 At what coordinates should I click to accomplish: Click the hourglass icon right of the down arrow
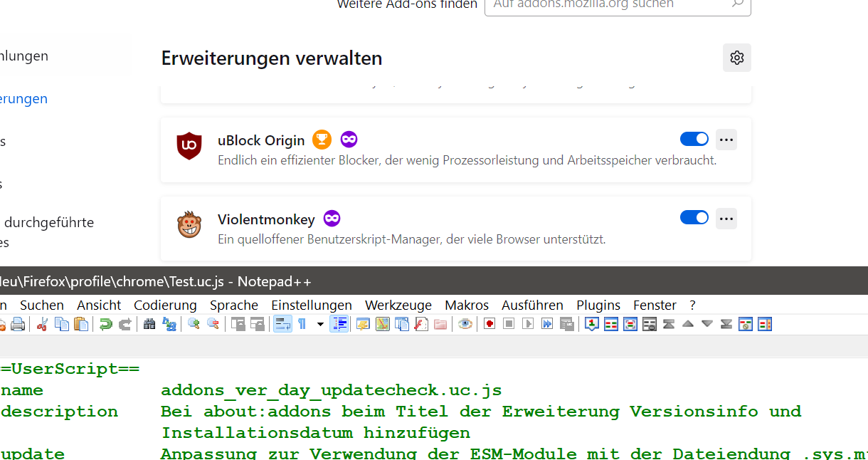pyautogui.click(x=726, y=324)
